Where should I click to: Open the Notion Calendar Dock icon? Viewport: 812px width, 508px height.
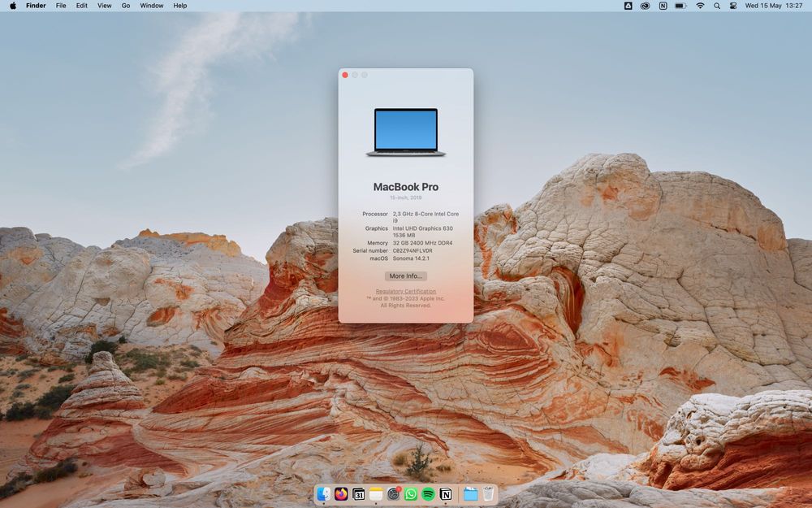tap(358, 494)
